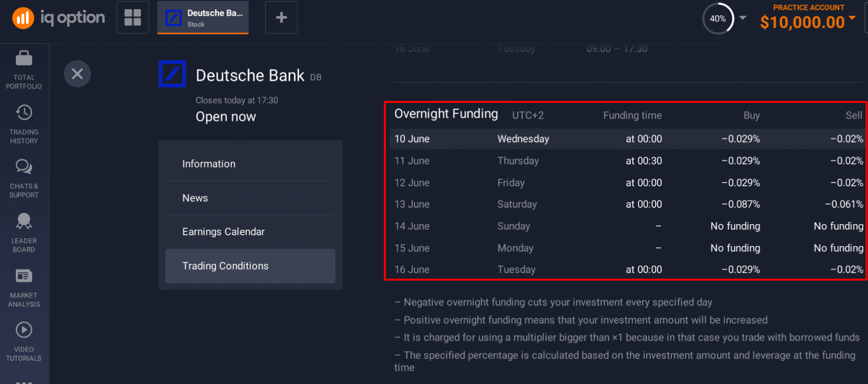Open the News section
Viewport: 868px width, 384px height.
pyautogui.click(x=195, y=198)
